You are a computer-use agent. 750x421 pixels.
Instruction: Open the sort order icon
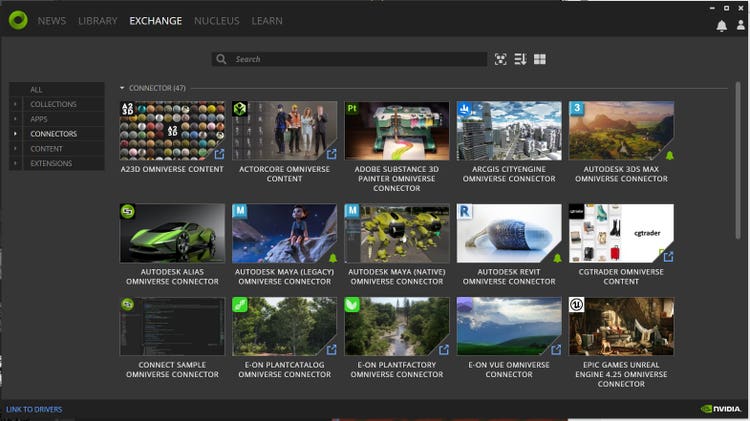[x=520, y=59]
